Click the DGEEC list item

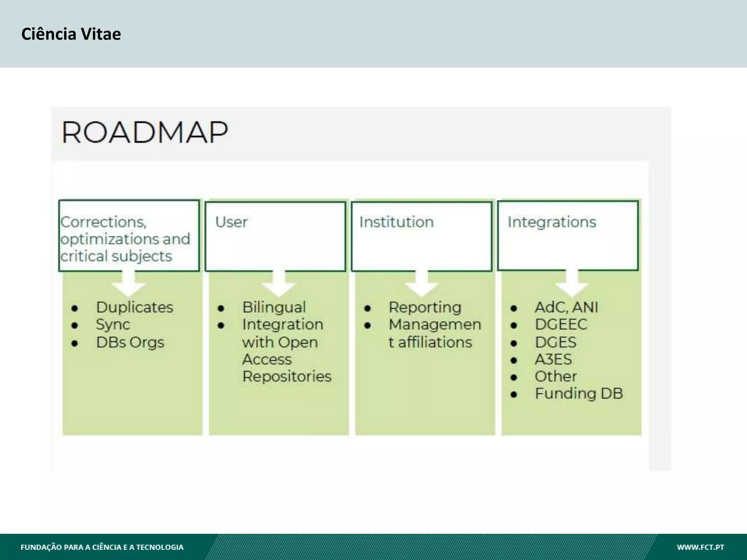point(561,324)
